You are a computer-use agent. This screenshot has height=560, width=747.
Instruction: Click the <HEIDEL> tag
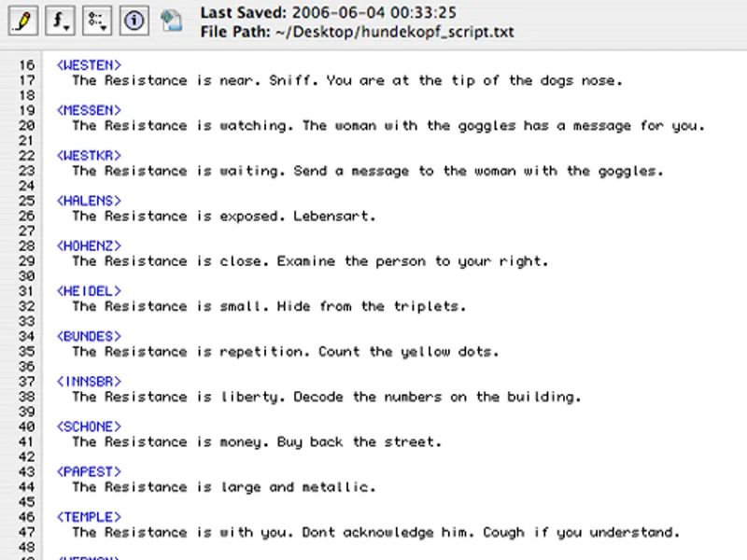(x=88, y=290)
